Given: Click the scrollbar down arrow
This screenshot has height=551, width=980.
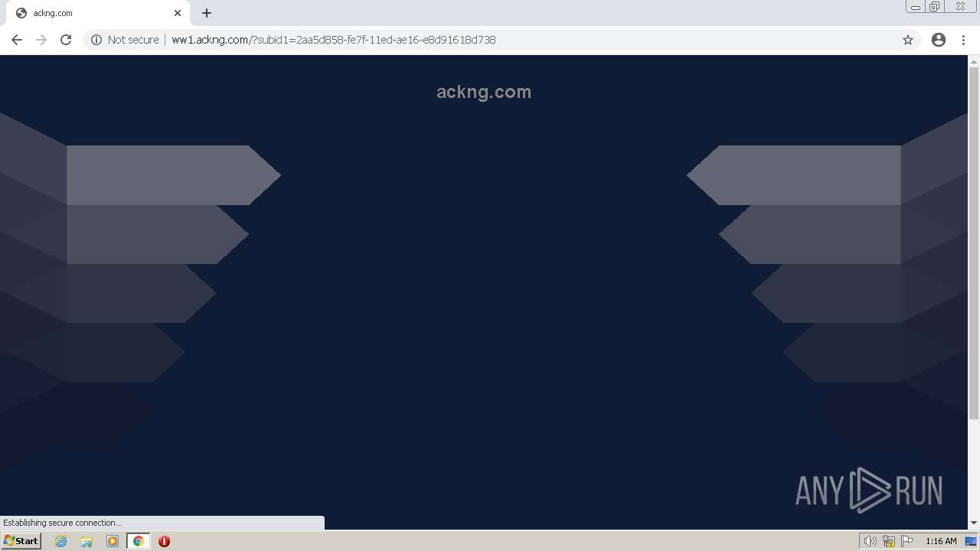Looking at the screenshot, I should (974, 523).
